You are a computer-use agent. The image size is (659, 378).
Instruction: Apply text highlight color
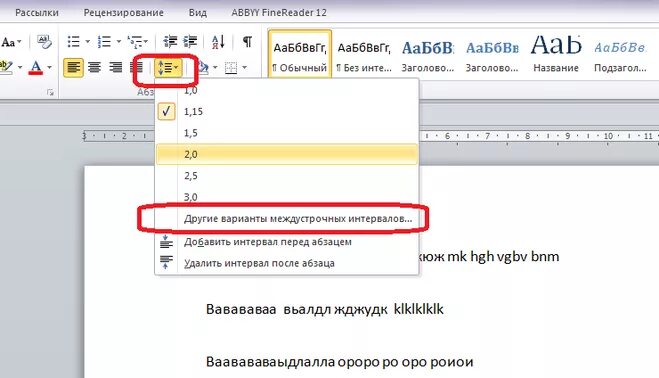pyautogui.click(x=6, y=67)
